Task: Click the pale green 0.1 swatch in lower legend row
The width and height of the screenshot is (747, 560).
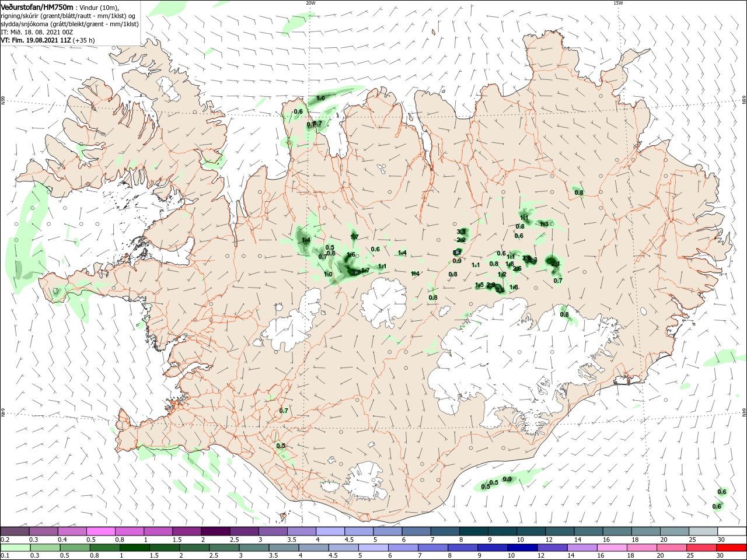Action: coord(16,548)
